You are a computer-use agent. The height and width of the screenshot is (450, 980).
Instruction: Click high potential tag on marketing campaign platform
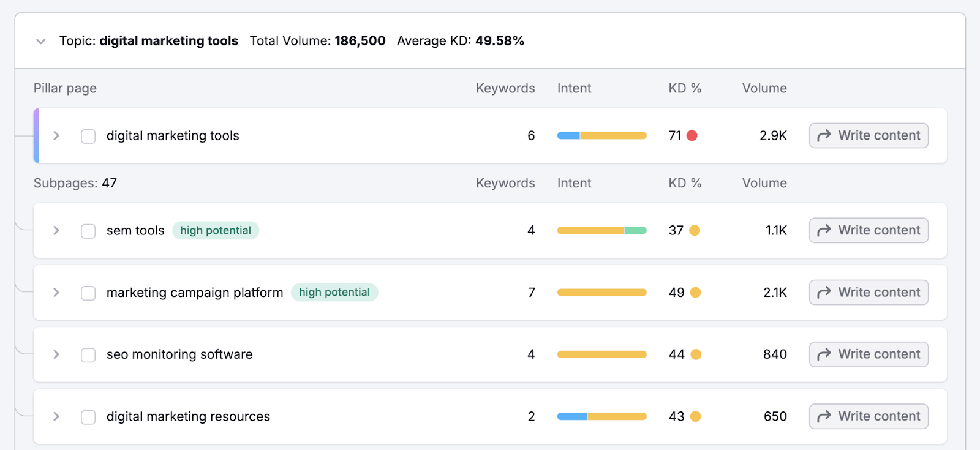(x=334, y=292)
